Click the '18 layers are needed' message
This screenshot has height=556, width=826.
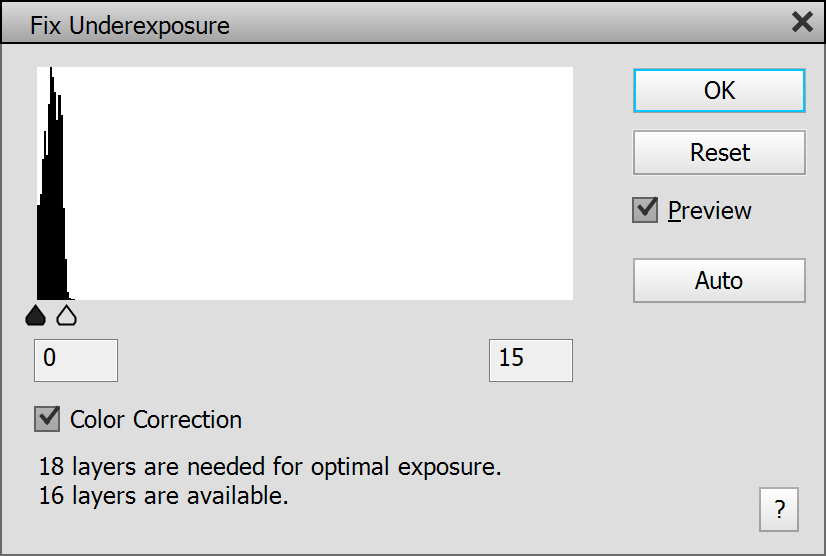[x=270, y=467]
